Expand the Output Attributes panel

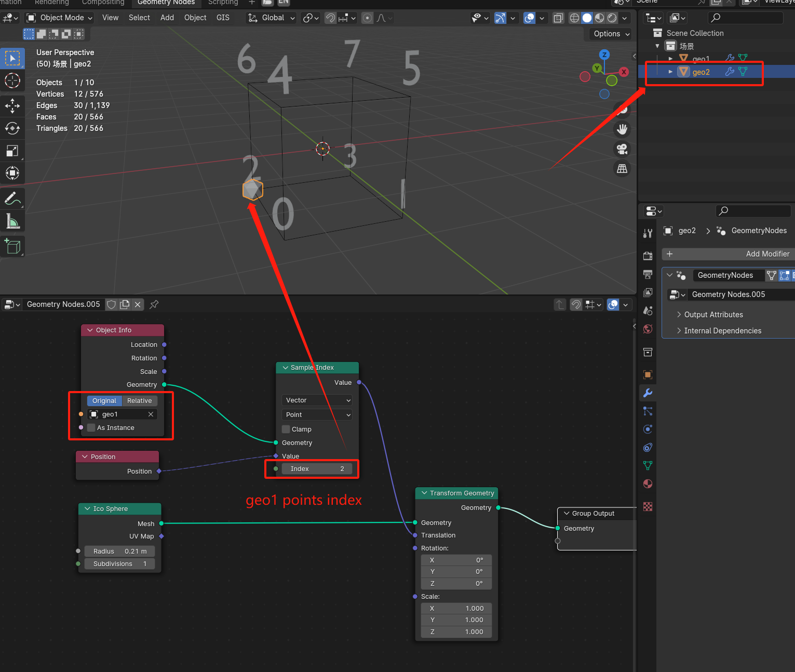(x=713, y=315)
